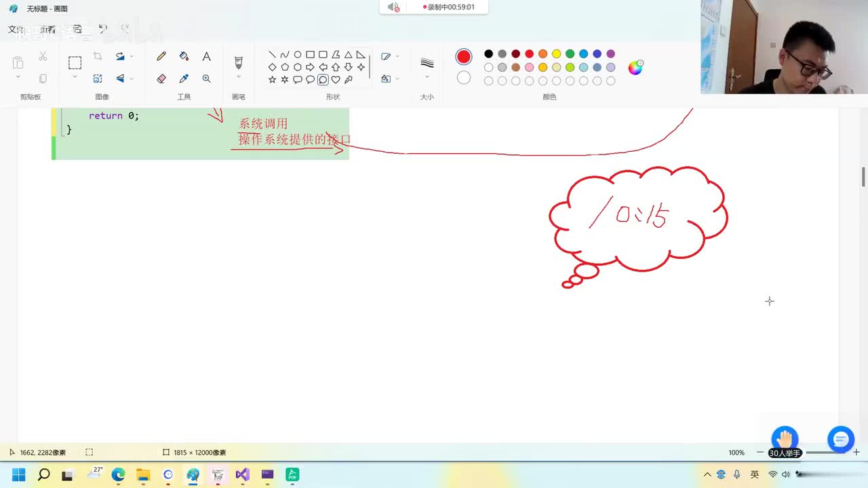Pick orange from the color palette
The width and height of the screenshot is (868, 488).
coord(542,54)
